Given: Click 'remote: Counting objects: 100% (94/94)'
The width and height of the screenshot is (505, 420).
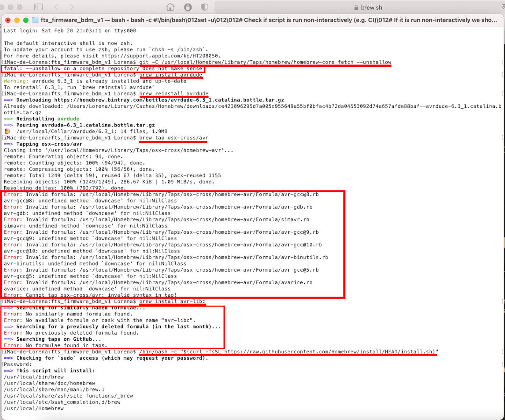Looking at the screenshot, I should (x=74, y=163).
